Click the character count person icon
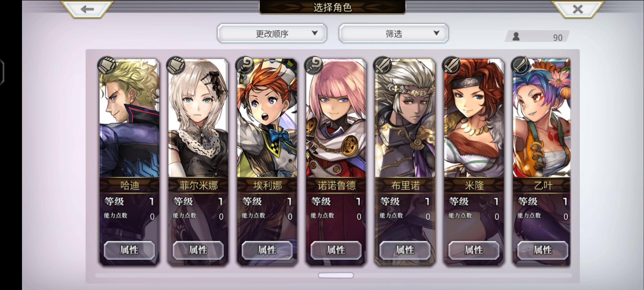 point(516,37)
